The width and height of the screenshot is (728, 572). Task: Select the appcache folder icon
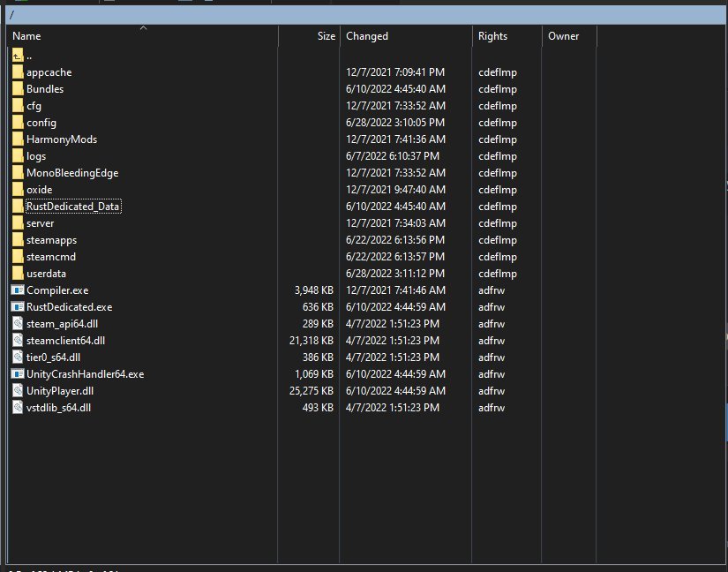point(18,72)
